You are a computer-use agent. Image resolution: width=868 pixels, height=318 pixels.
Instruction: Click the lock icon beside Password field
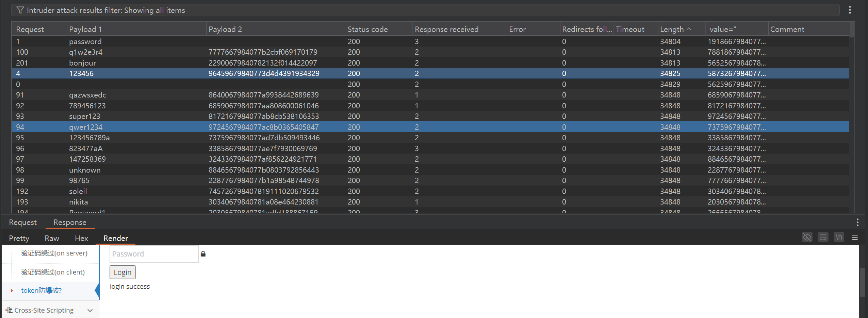tap(203, 254)
